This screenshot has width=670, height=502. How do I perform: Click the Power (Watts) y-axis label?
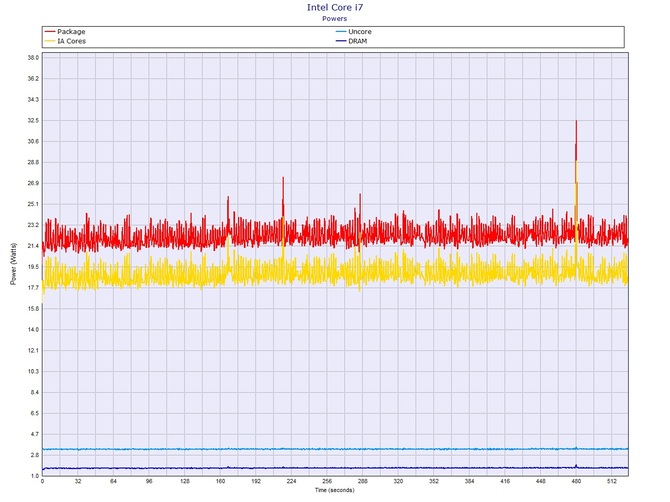click(x=13, y=266)
